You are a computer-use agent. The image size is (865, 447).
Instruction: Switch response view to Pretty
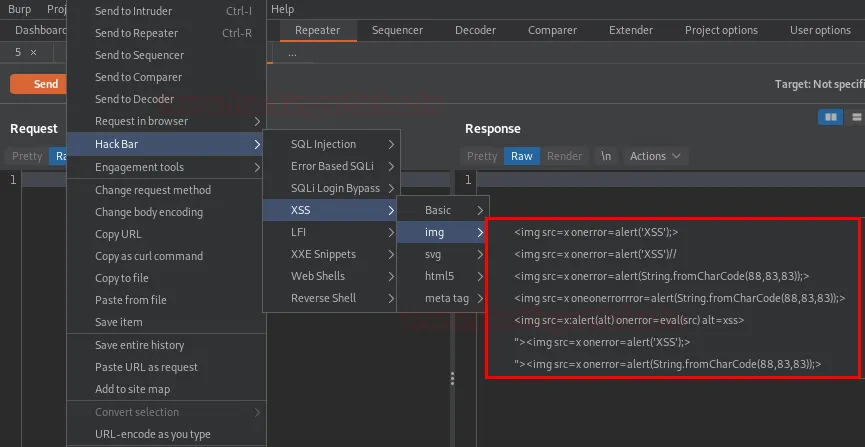click(482, 156)
